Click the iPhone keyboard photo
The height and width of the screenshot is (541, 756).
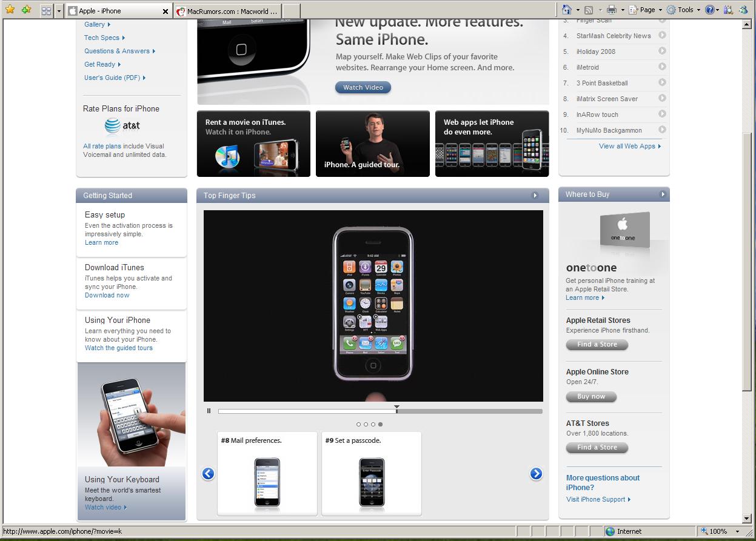click(132, 414)
